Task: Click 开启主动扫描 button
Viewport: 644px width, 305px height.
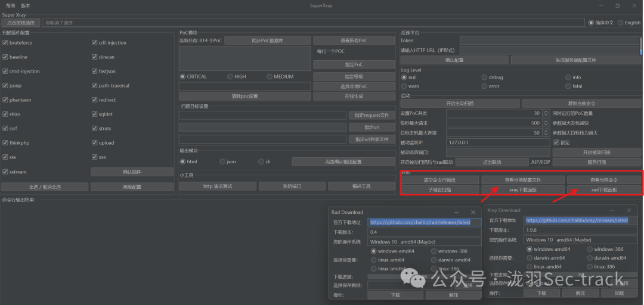Action: (x=460, y=104)
